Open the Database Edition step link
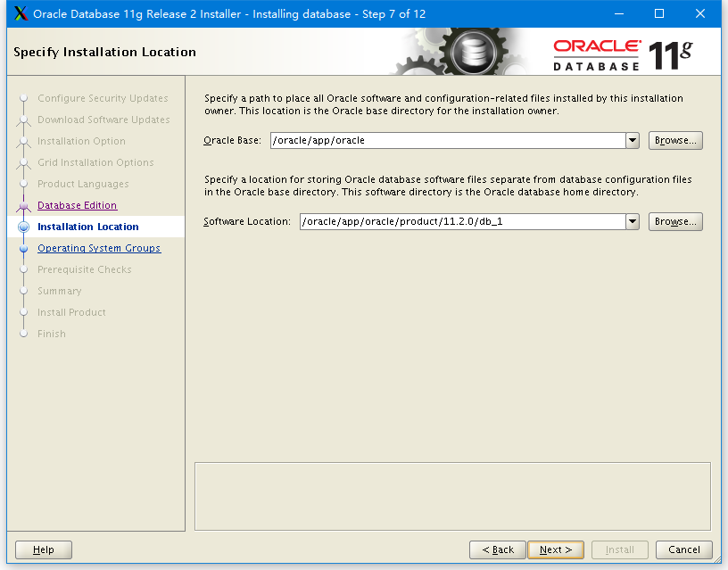The height and width of the screenshot is (570, 728). point(77,205)
